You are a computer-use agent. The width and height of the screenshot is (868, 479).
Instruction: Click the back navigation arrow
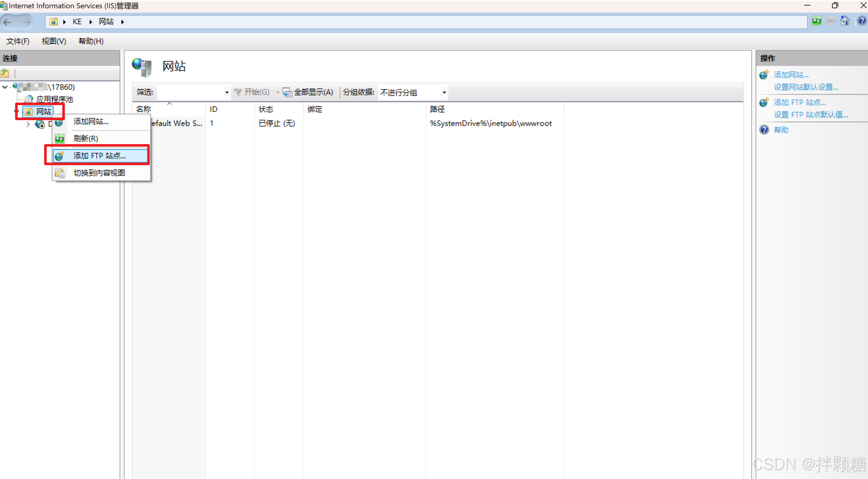click(x=7, y=22)
